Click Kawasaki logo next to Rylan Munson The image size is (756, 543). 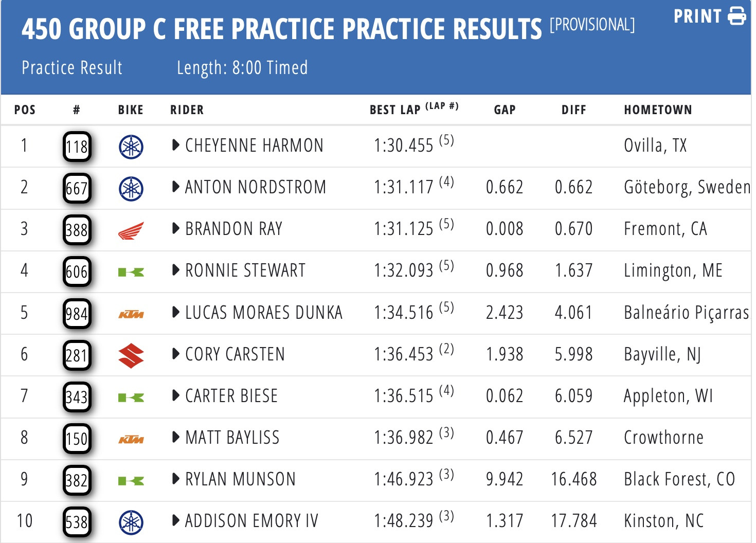131,481
